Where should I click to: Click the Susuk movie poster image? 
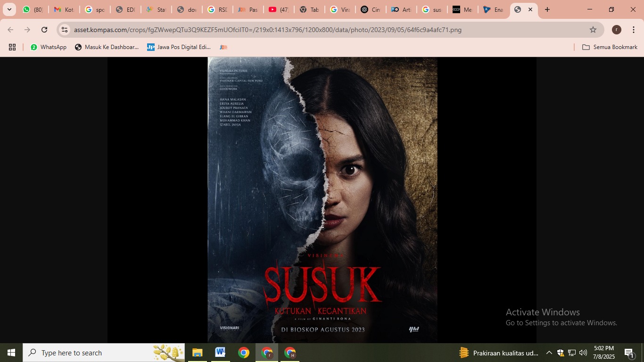(322, 200)
